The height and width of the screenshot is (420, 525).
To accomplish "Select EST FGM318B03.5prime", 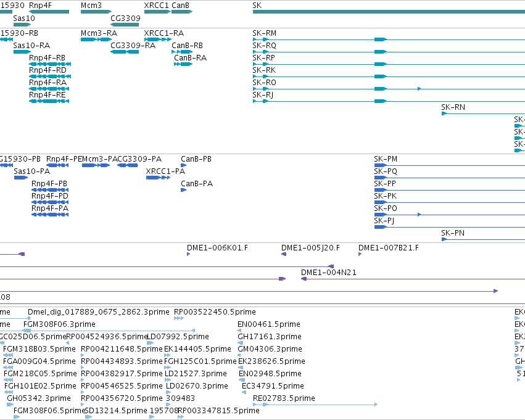I will point(8,355).
